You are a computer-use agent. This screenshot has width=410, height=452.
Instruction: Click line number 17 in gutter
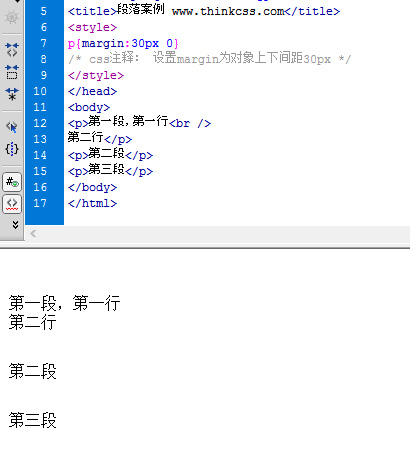click(40, 203)
